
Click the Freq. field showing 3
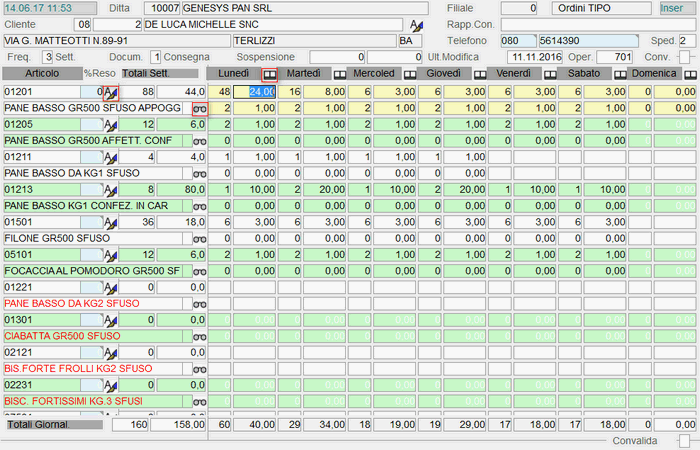[x=47, y=57]
